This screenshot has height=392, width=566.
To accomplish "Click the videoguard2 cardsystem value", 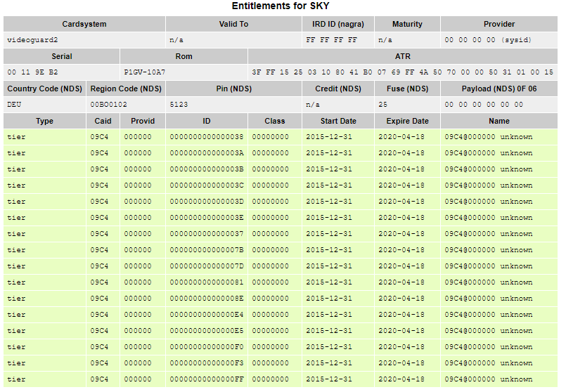I will tap(32, 40).
